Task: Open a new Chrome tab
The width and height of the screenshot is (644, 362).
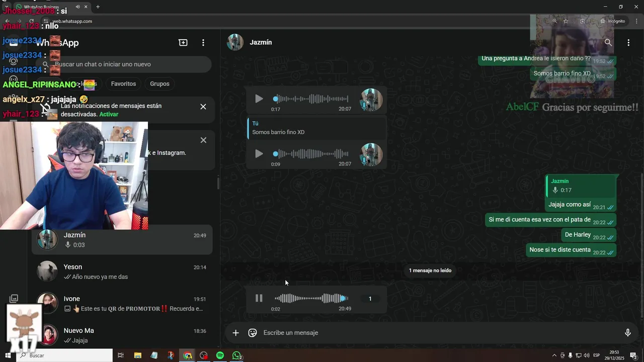Action: [98, 7]
